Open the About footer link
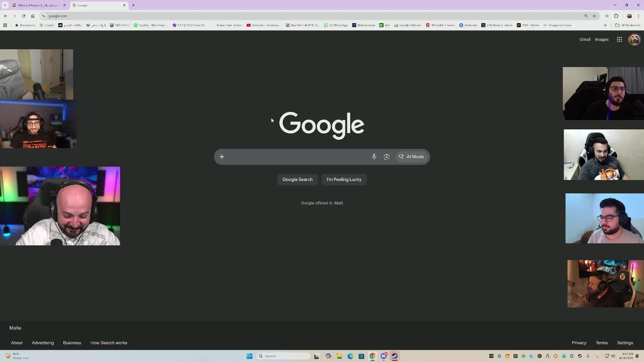The width and height of the screenshot is (644, 362). [17, 343]
